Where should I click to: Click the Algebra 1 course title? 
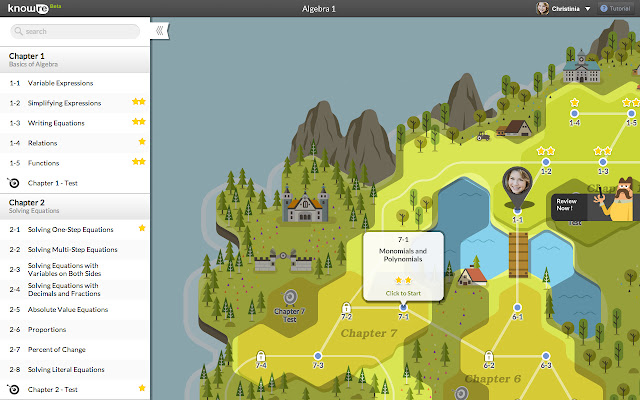pos(319,9)
